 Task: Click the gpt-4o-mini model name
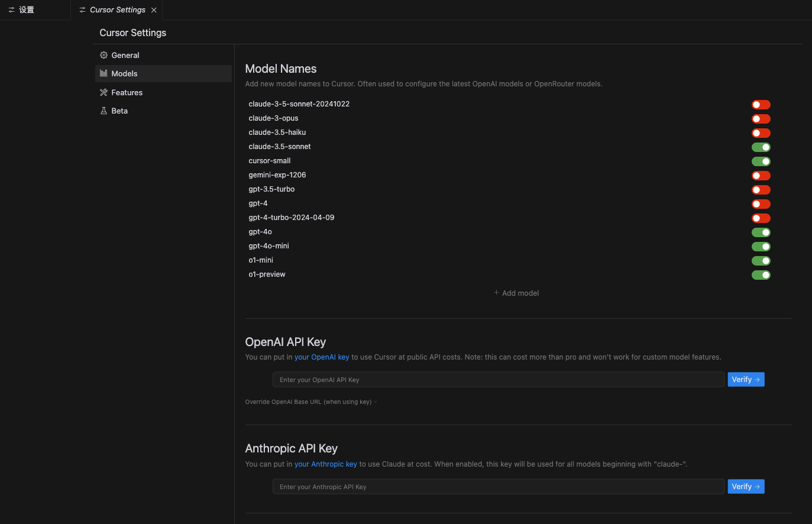269,246
